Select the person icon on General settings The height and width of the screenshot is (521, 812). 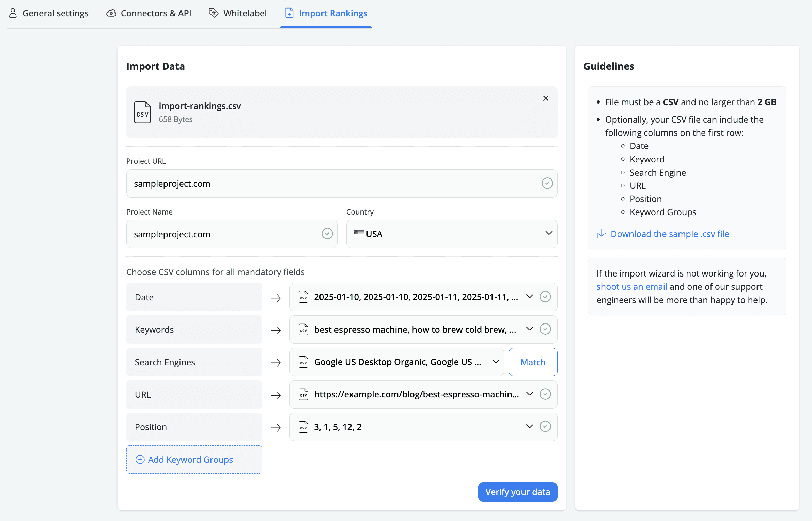click(13, 13)
